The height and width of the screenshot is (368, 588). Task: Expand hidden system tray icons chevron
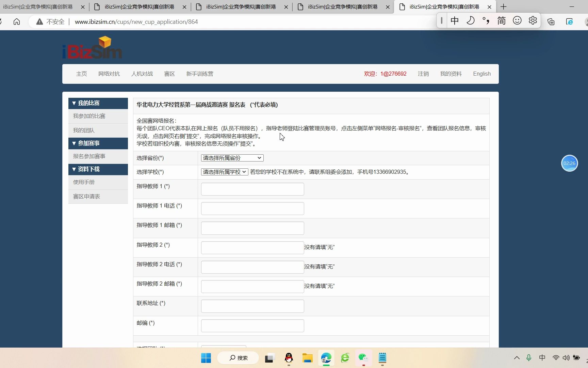[x=517, y=358]
